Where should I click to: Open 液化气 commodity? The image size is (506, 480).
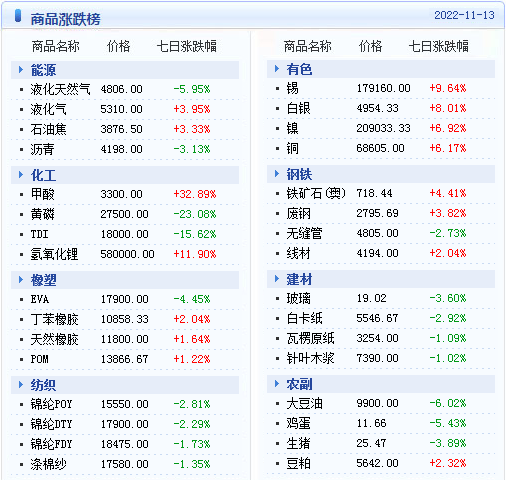click(48, 109)
